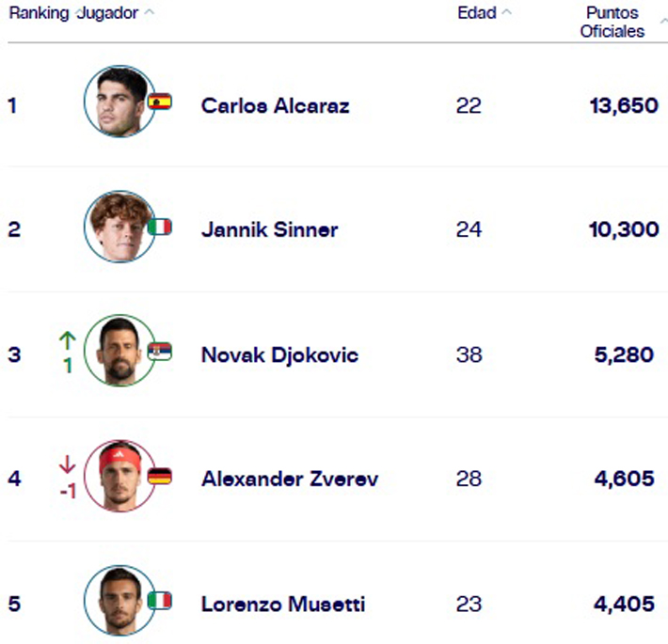The image size is (668, 644).
Task: Click the Italy flag icon beside Sinner
Action: pos(160,227)
